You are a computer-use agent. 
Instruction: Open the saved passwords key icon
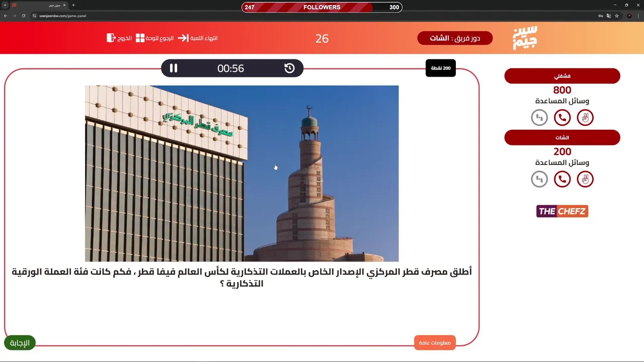click(600, 16)
